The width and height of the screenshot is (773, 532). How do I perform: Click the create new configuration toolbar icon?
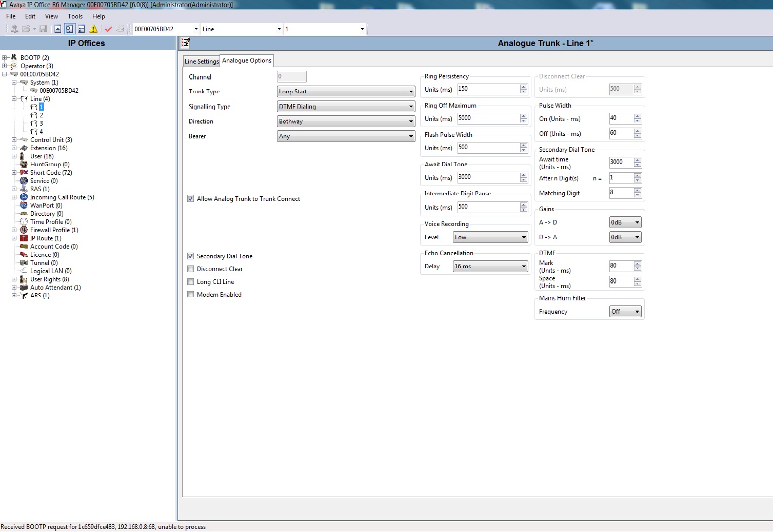coord(121,29)
